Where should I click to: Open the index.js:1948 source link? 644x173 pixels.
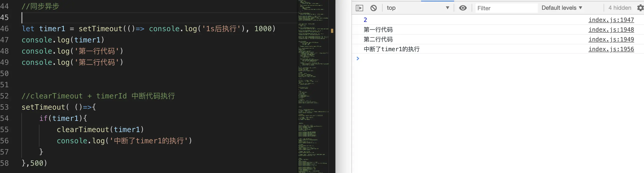(611, 29)
